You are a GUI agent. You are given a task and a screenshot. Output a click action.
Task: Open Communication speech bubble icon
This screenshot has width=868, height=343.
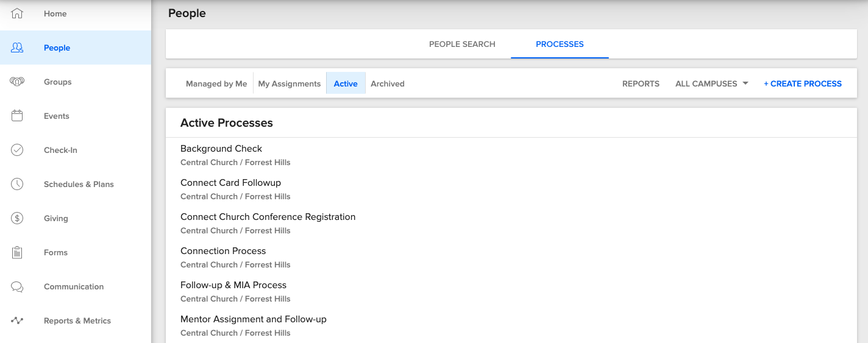click(x=17, y=286)
